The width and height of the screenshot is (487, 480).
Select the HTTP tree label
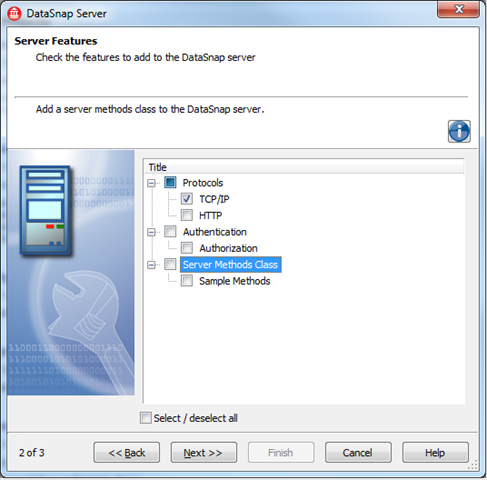210,215
